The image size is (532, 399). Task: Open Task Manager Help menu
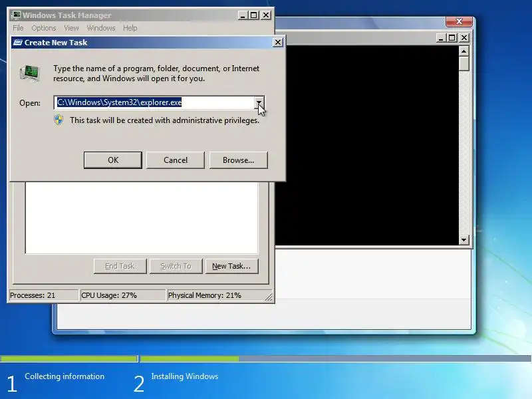coord(130,28)
